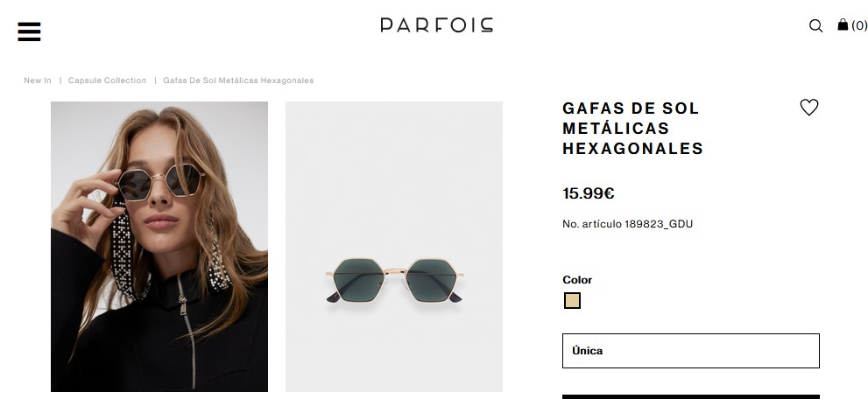
Task: Open the standalone sunglasses product image
Action: 393,246
